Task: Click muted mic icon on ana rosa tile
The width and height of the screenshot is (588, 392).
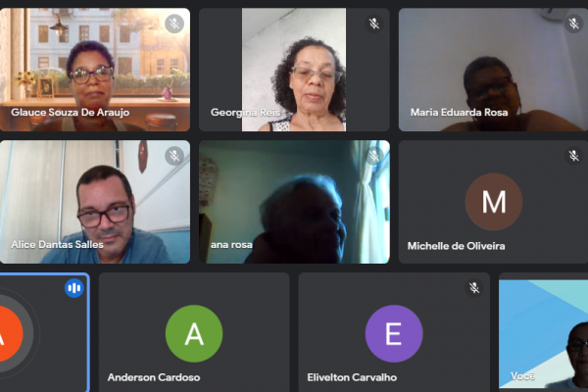Action: coord(374,156)
